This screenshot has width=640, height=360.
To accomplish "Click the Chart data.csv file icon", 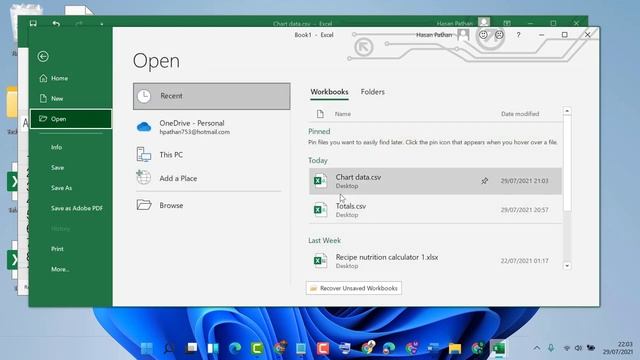I will pyautogui.click(x=320, y=180).
